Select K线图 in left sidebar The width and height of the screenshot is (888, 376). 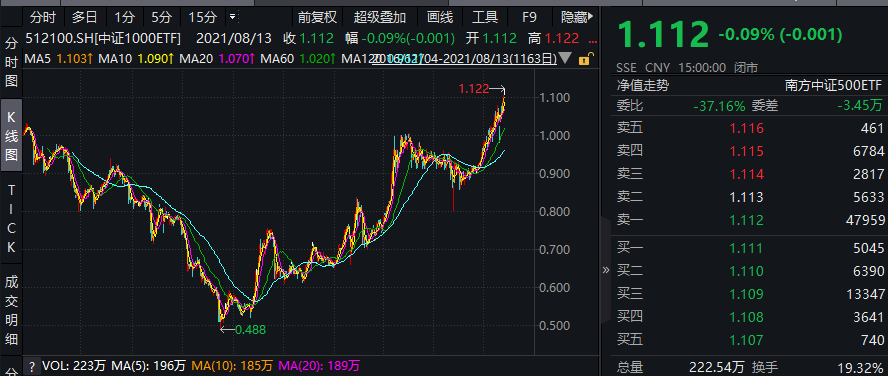pos(11,136)
